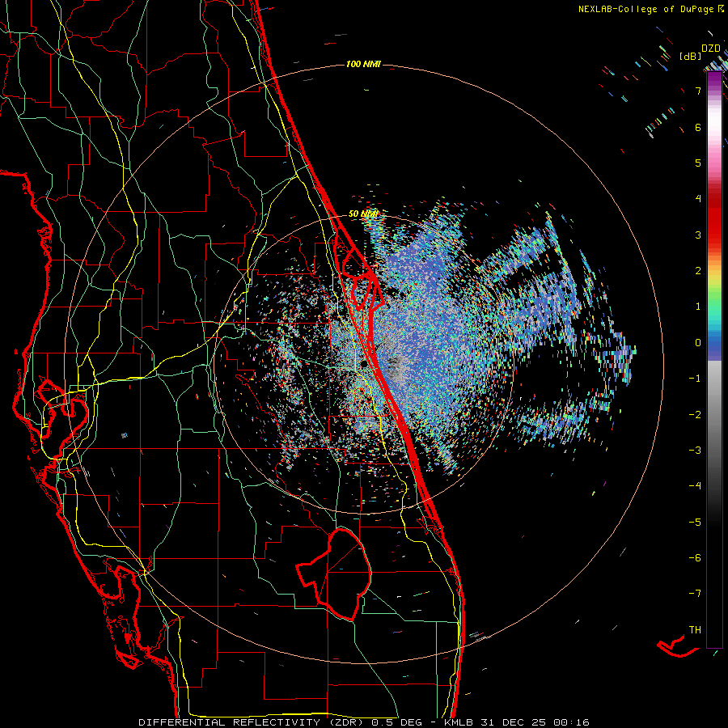Click the 50 NMI range ring label

[x=363, y=214]
